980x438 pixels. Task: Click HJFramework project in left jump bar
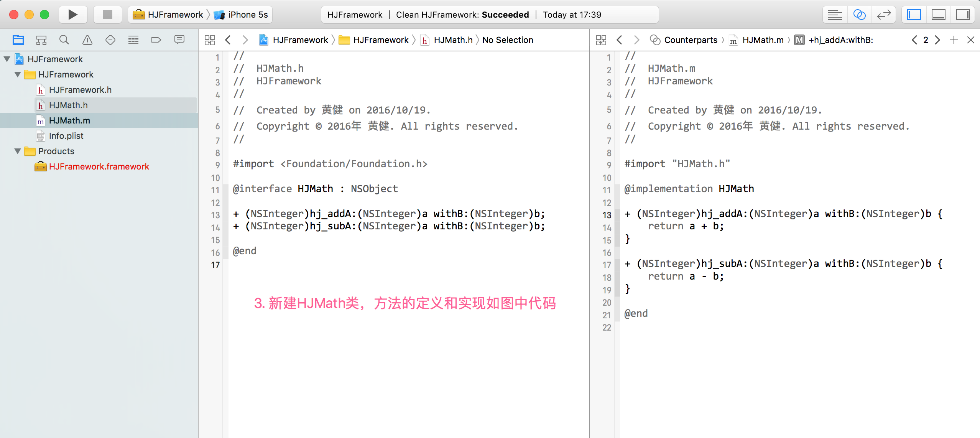294,40
